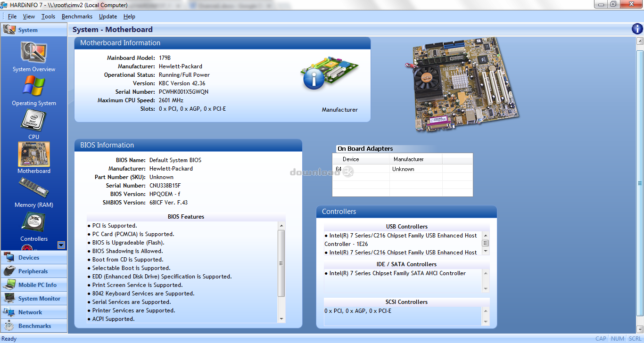The image size is (644, 343).
Task: Open the CPU section icon
Action: [x=33, y=120]
